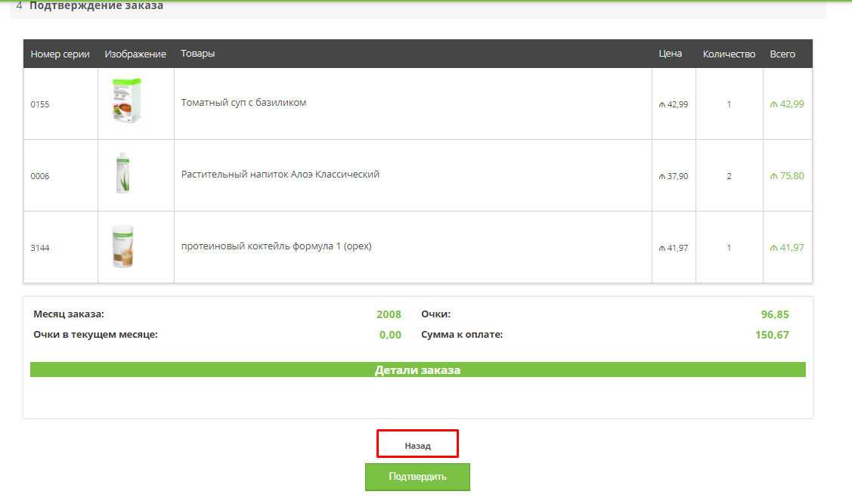Select Растительный напиток Алоэ Классический product name
The image size is (852, 504).
click(x=280, y=175)
